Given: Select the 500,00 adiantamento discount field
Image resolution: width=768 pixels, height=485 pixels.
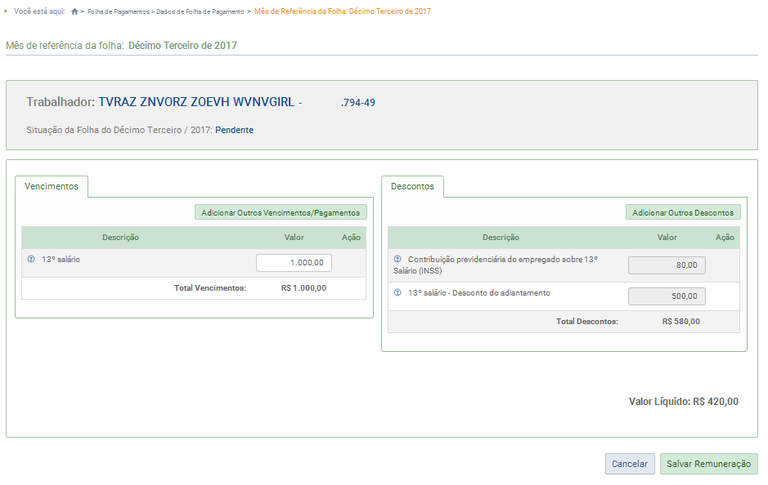Looking at the screenshot, I should click(667, 296).
